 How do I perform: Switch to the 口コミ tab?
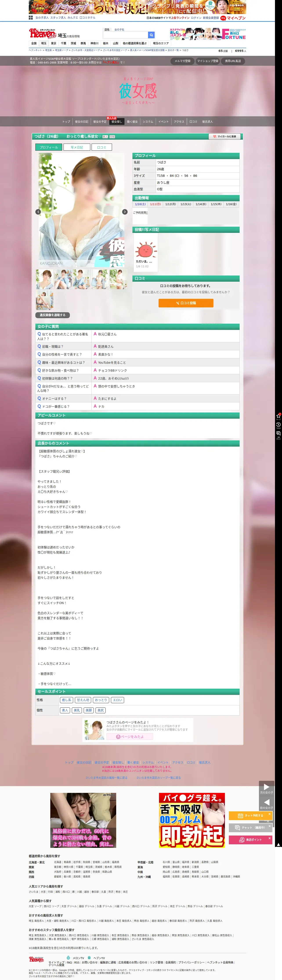pyautogui.click(x=101, y=147)
